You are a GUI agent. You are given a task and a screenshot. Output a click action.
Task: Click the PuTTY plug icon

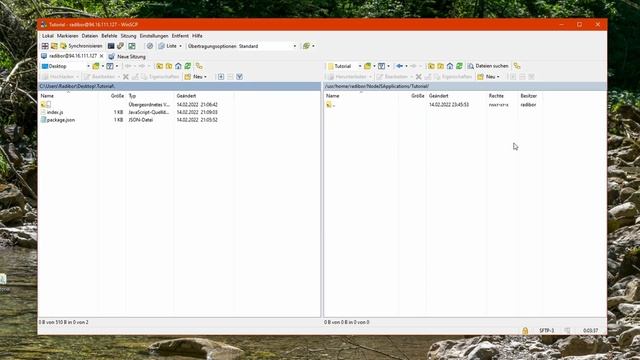(120, 46)
